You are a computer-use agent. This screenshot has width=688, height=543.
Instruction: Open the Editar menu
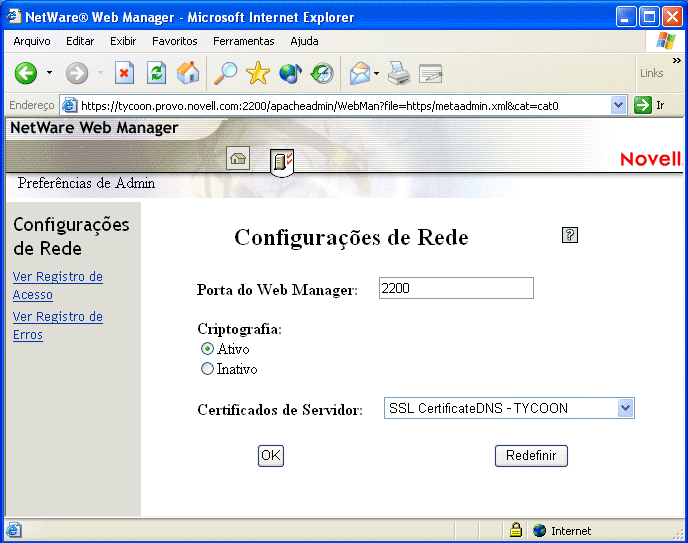click(80, 41)
